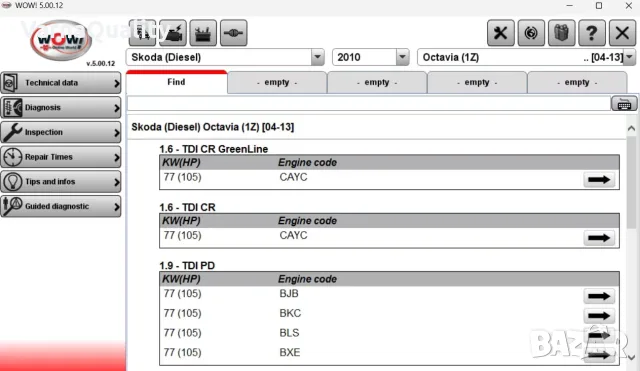The image size is (640, 371).
Task: Click the connector plug toolbar icon
Action: click(233, 33)
